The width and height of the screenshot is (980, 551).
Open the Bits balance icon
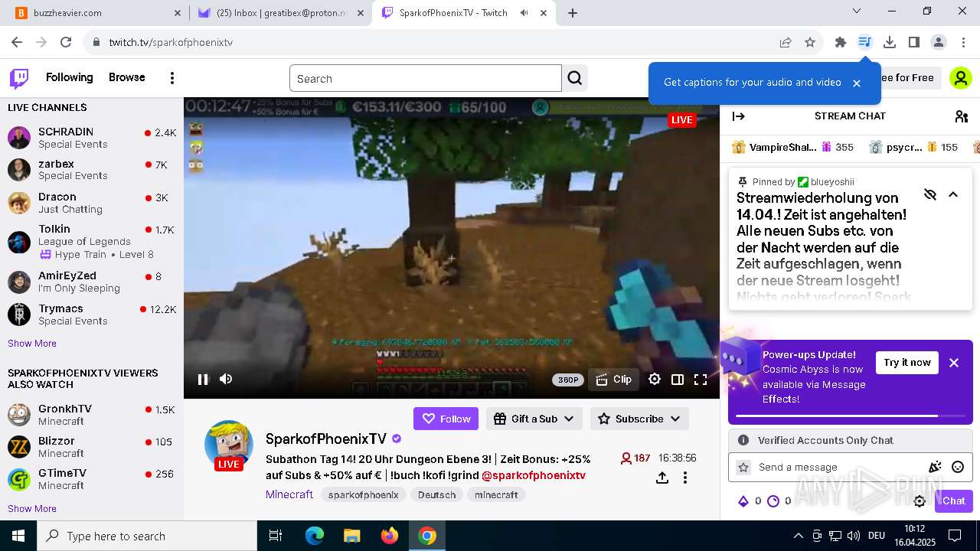click(x=743, y=501)
